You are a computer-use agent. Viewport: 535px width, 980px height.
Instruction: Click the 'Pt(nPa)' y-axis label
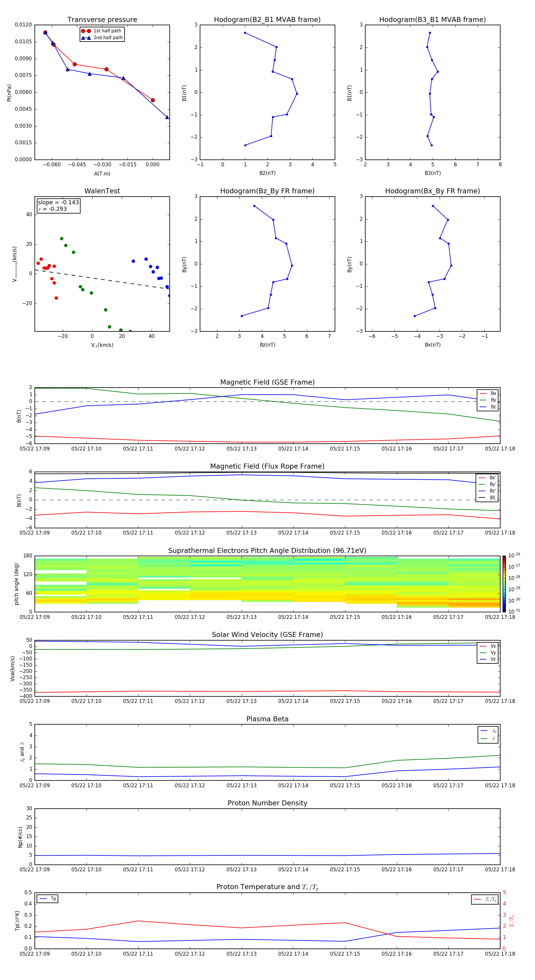pos(9,92)
